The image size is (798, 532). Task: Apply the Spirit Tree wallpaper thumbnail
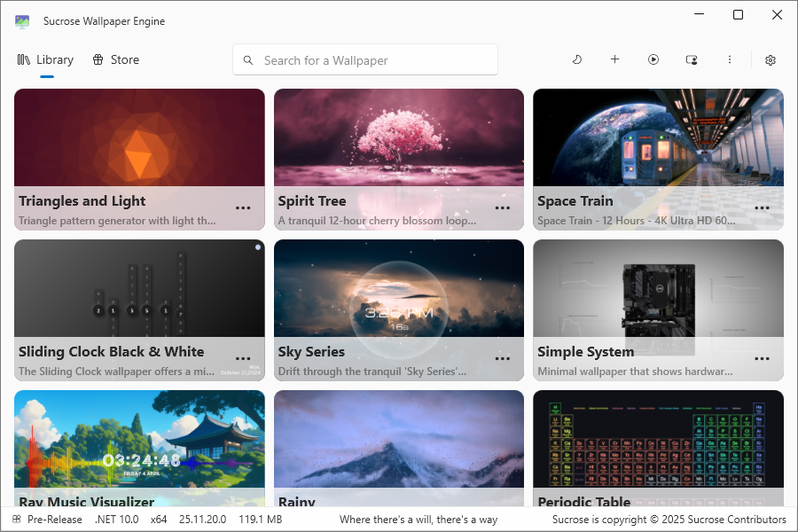398,137
